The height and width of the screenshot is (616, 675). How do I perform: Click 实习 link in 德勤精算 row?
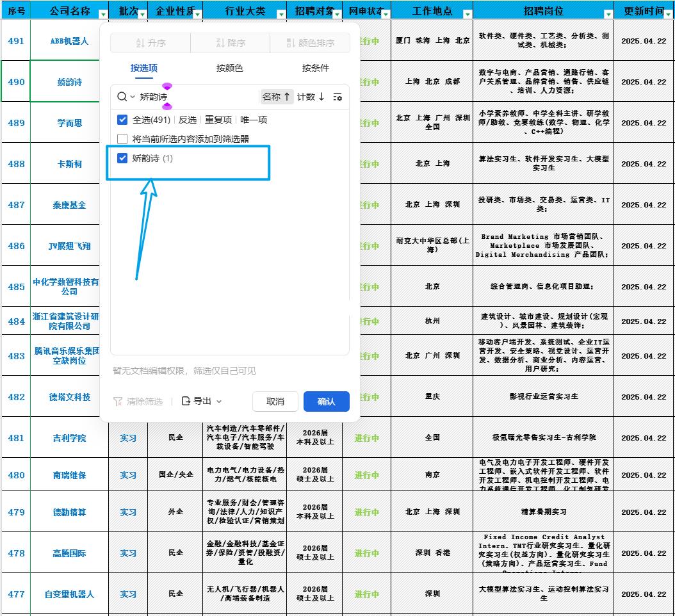[x=128, y=512]
